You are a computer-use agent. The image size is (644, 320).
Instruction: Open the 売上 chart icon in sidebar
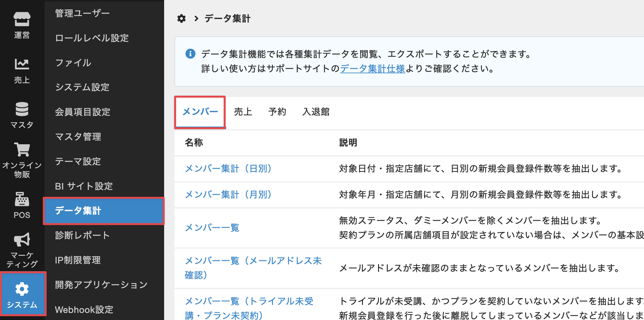[22, 64]
